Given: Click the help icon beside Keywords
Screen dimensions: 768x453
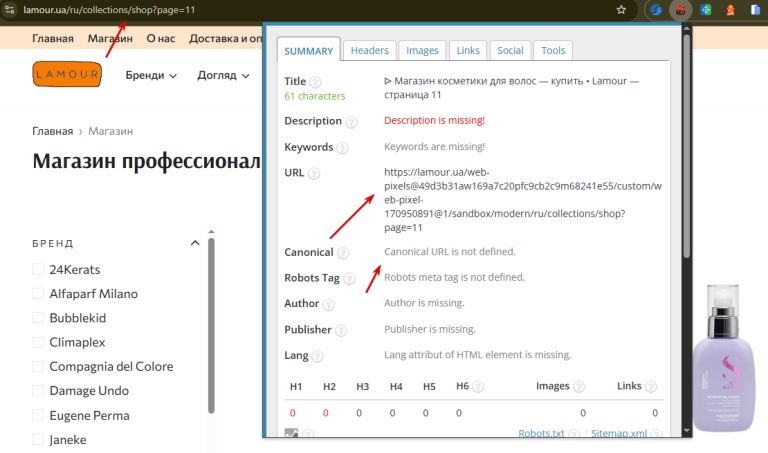Looking at the screenshot, I should pyautogui.click(x=342, y=148).
